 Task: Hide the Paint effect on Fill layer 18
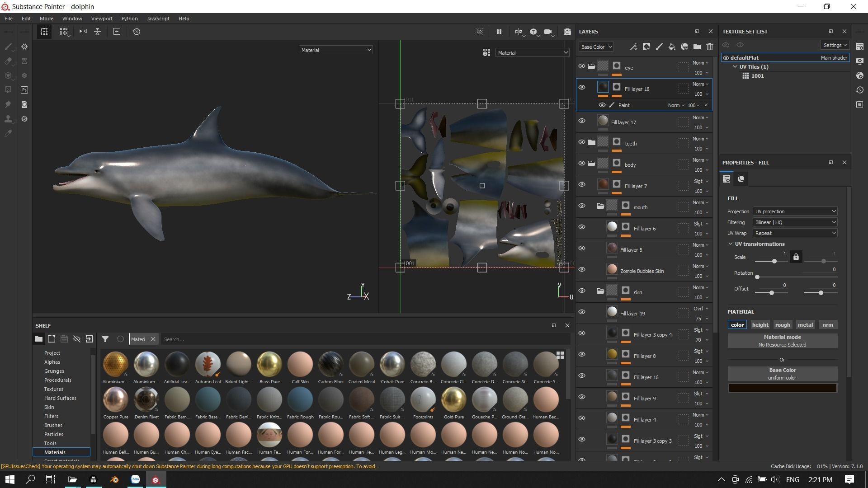tap(602, 105)
